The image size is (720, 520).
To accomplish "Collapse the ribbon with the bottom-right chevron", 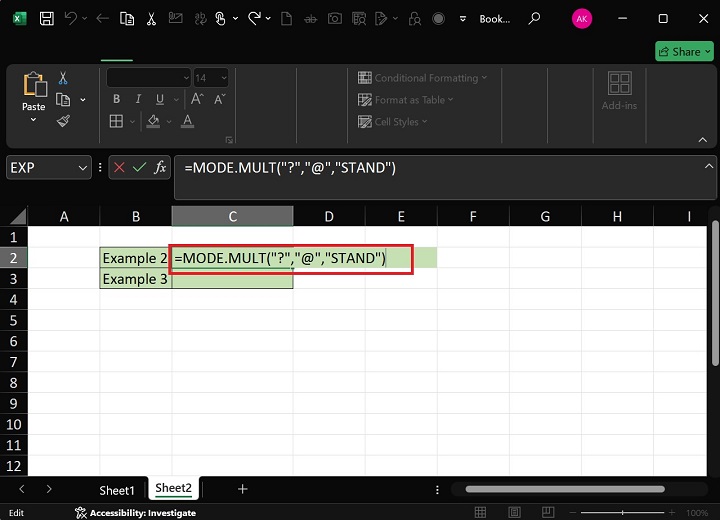I will 703,140.
